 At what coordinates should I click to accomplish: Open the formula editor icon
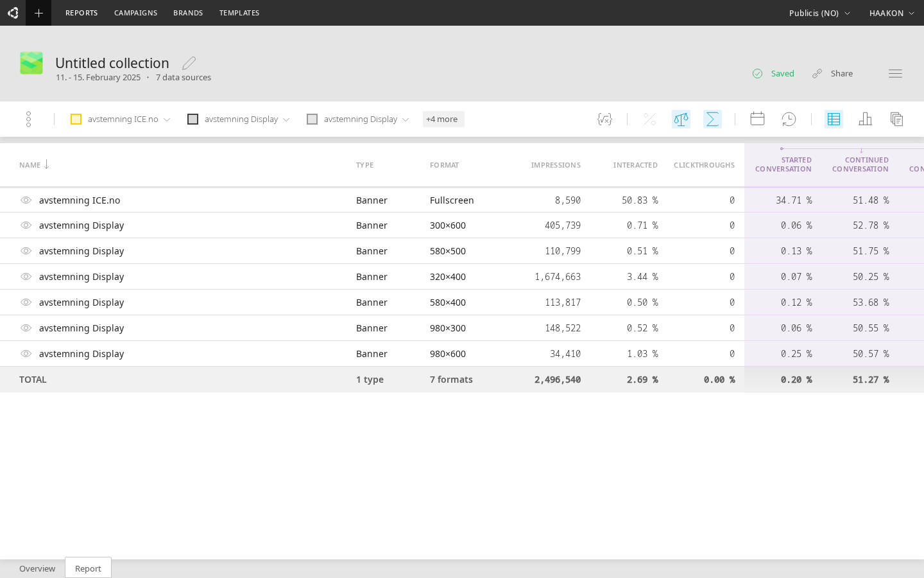tap(604, 119)
